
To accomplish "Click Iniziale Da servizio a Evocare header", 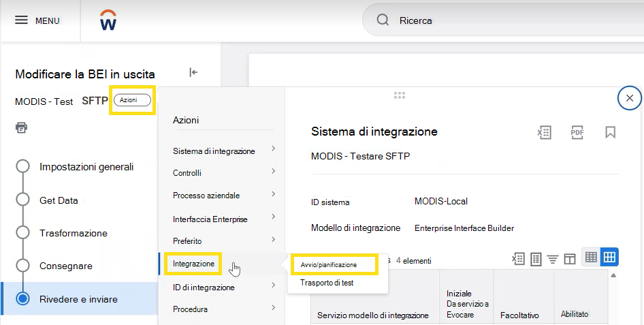I will click(468, 304).
